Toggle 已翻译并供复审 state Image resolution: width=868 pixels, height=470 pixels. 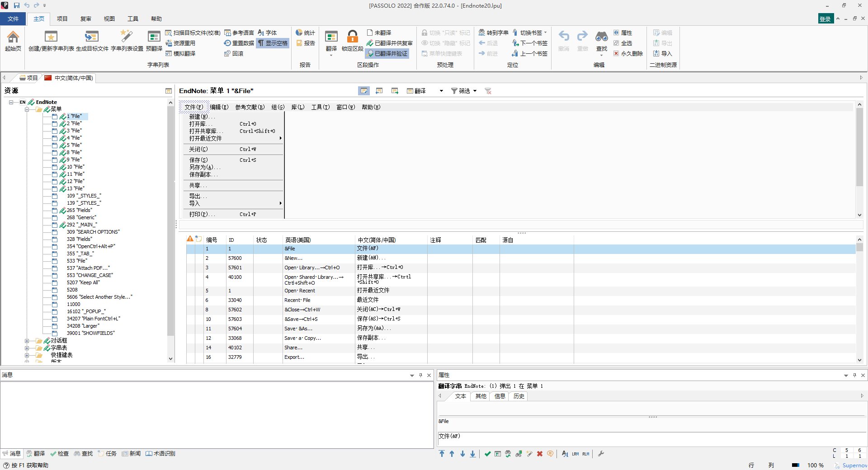tap(389, 43)
